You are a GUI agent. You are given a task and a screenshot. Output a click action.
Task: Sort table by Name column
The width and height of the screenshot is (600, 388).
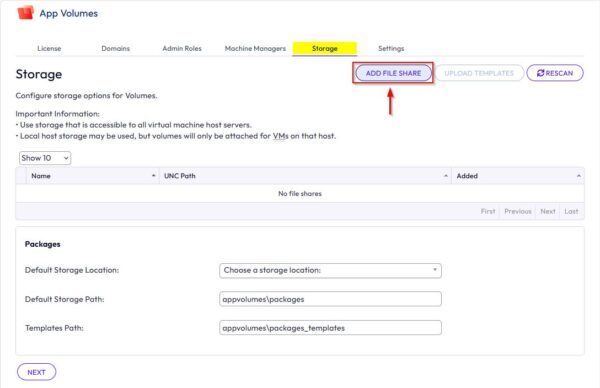[x=92, y=176]
